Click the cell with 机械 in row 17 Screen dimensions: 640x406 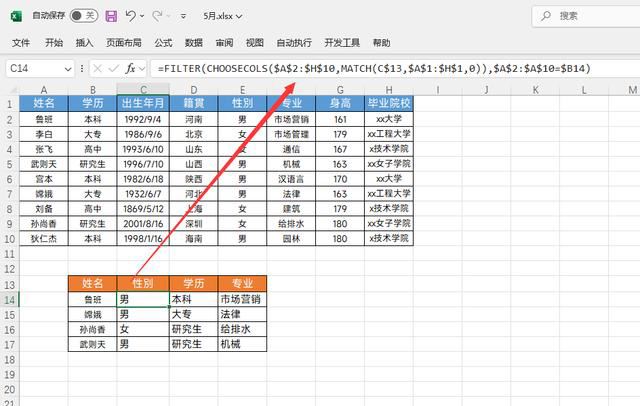pyautogui.click(x=242, y=344)
